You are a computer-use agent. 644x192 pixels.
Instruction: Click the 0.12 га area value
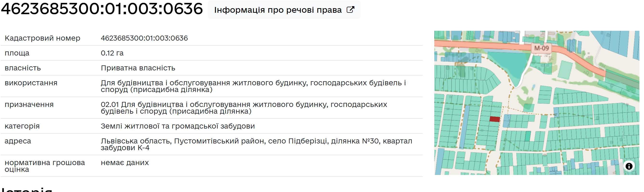[x=112, y=53]
